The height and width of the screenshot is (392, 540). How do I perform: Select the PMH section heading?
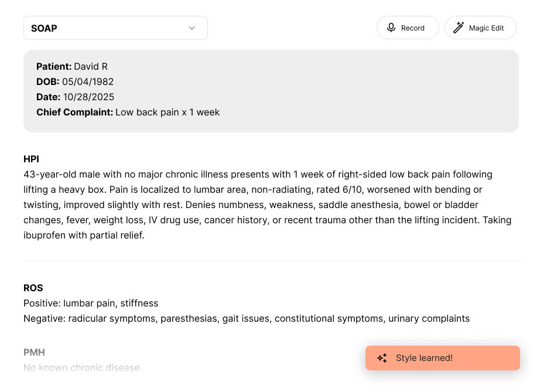34,353
